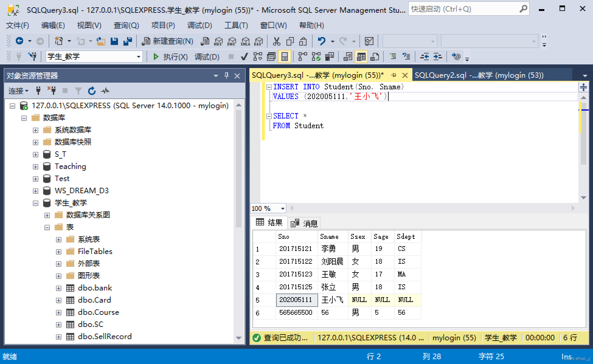The height and width of the screenshot is (364, 593).
Task: Click Refresh icon in Object Explorer
Action: [92, 91]
